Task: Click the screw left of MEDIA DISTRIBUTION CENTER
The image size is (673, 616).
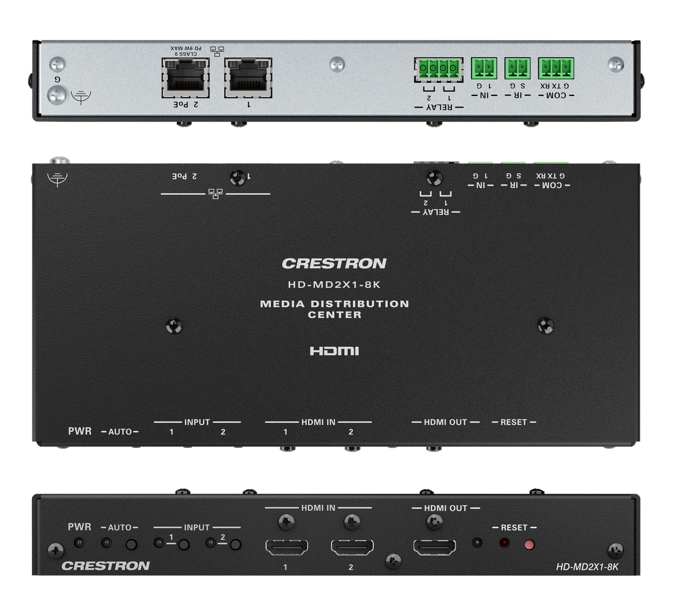Action: coord(174,325)
